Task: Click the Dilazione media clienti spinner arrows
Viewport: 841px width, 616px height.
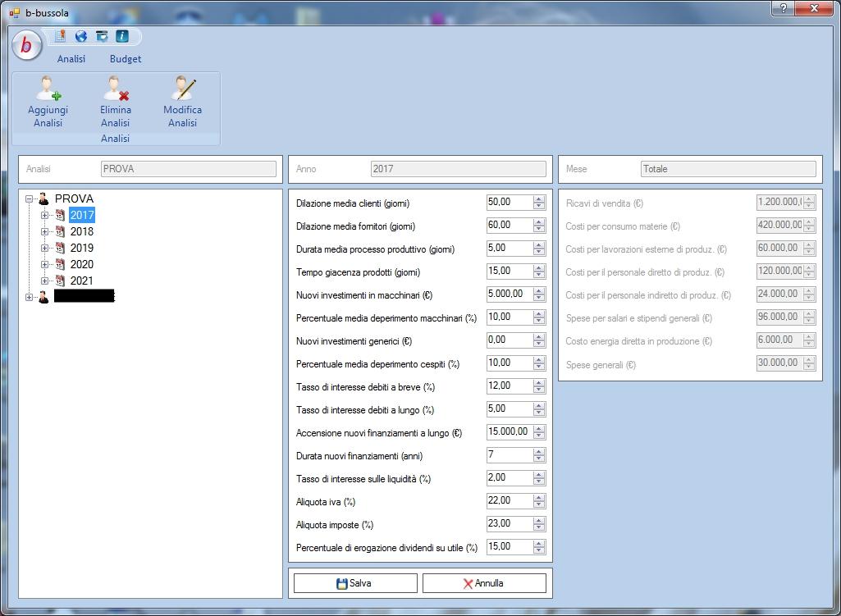Action: click(539, 202)
